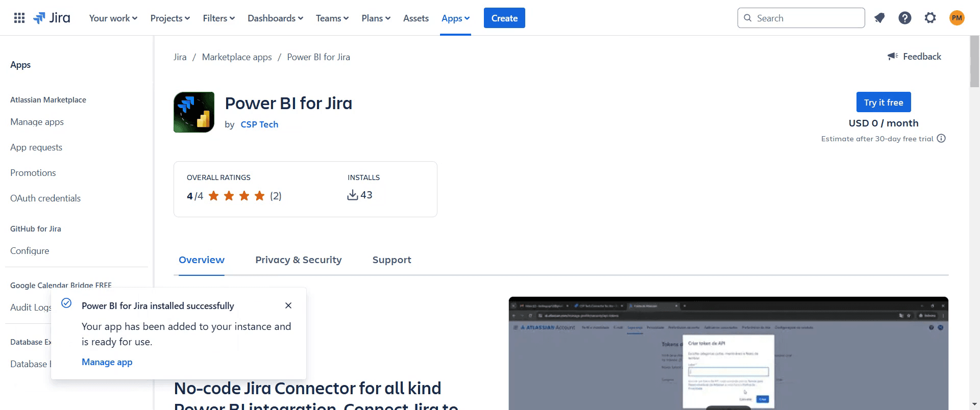Click the (2) reviews count
The image size is (980, 410).
point(276,196)
